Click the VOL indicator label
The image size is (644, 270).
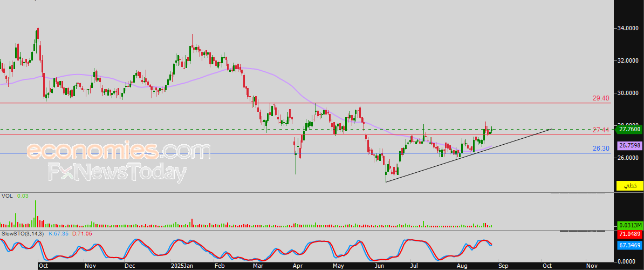(x=6, y=196)
